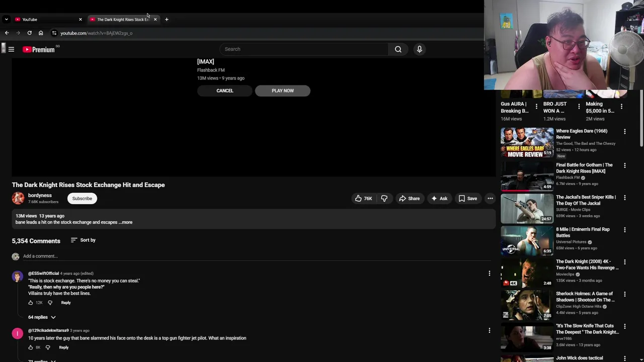Open menu for Gus AURA Breaking Bad video
Viewport: 644px width, 362px height.
(x=536, y=107)
